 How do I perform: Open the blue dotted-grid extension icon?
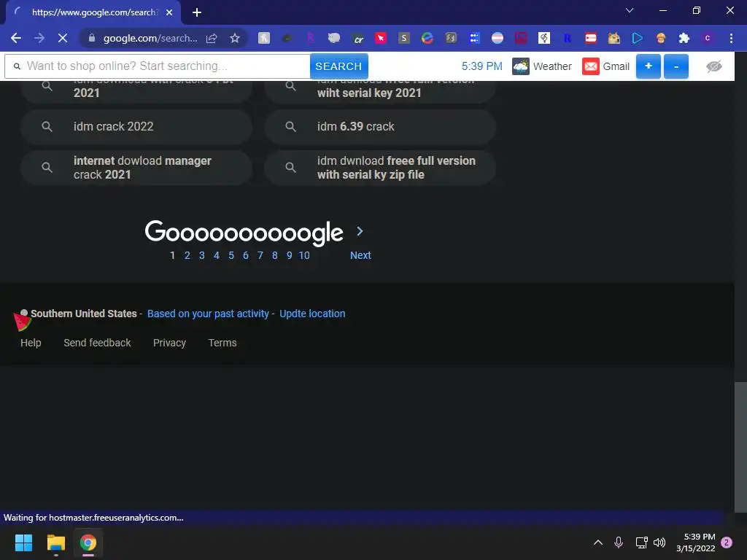474,38
